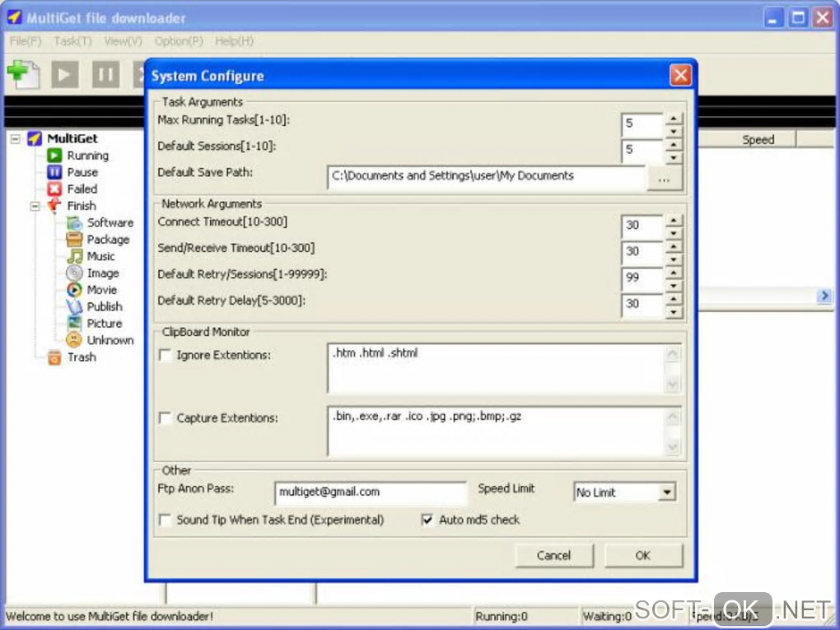
Task: Decrease Connect Timeout value
Action: point(674,234)
